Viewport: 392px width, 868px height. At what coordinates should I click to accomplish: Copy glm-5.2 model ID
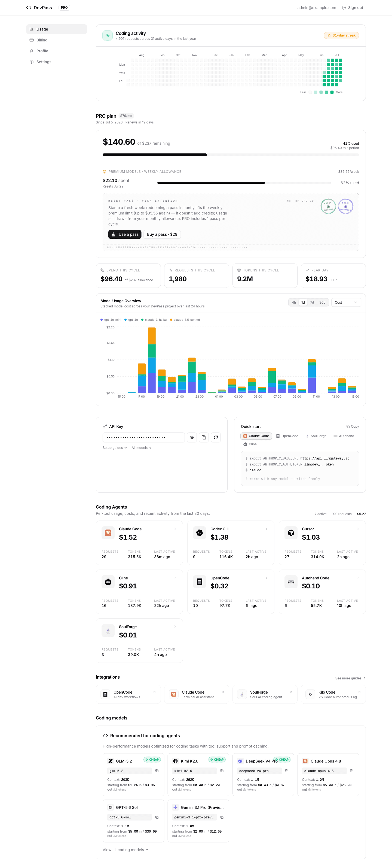pyautogui.click(x=157, y=771)
